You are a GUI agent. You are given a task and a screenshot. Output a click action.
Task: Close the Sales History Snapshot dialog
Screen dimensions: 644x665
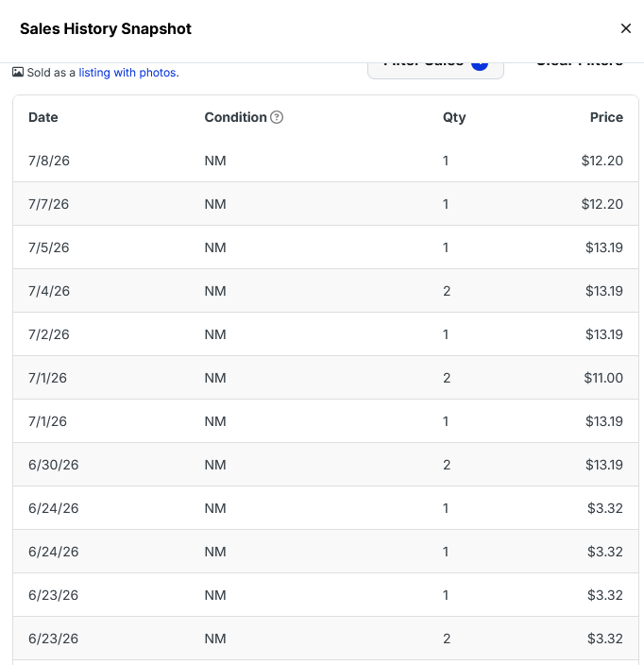pos(626,28)
